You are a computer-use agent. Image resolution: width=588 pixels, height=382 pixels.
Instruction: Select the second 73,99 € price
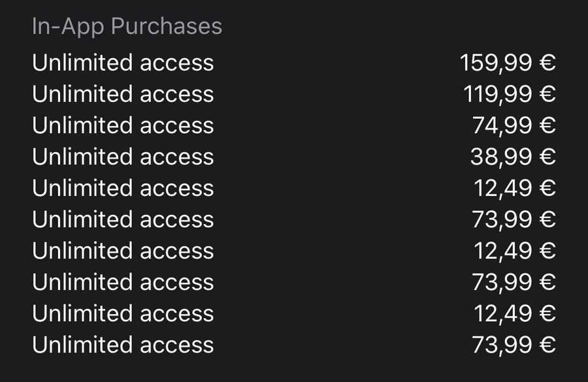point(514,282)
